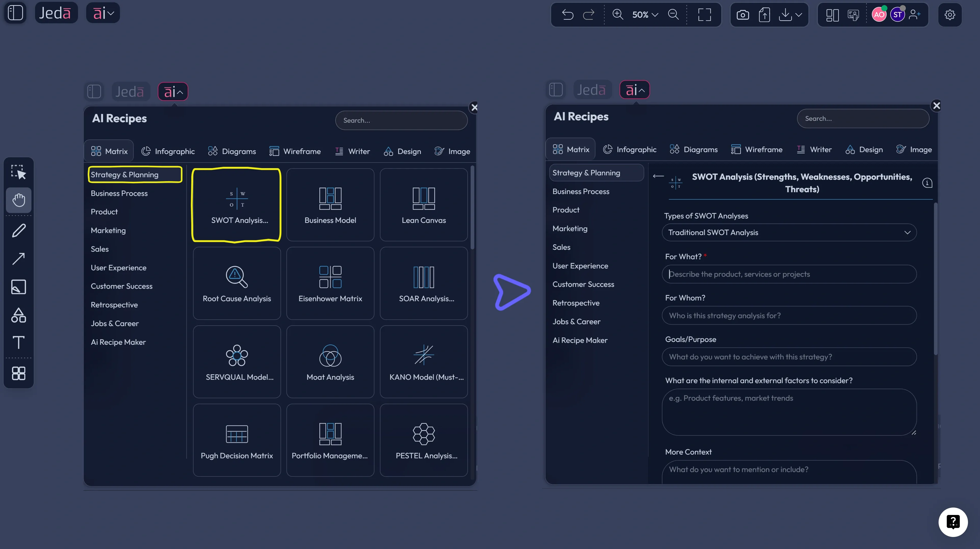Toggle fullscreen mode
The height and width of the screenshot is (549, 980).
tap(705, 15)
